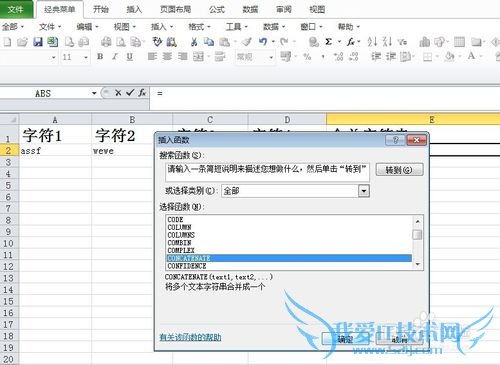500x365 pixels.
Task: Open the 有关该函数的帮助 link
Action: click(190, 337)
